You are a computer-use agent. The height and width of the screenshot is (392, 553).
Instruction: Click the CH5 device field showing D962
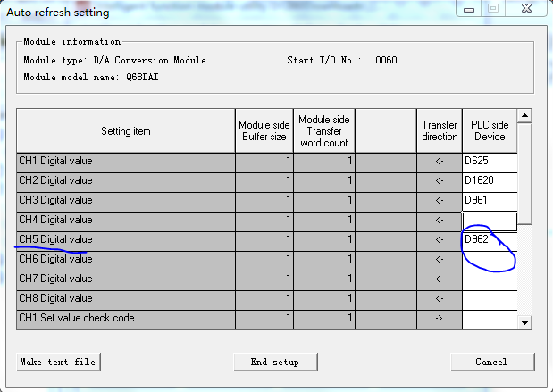[490, 240]
